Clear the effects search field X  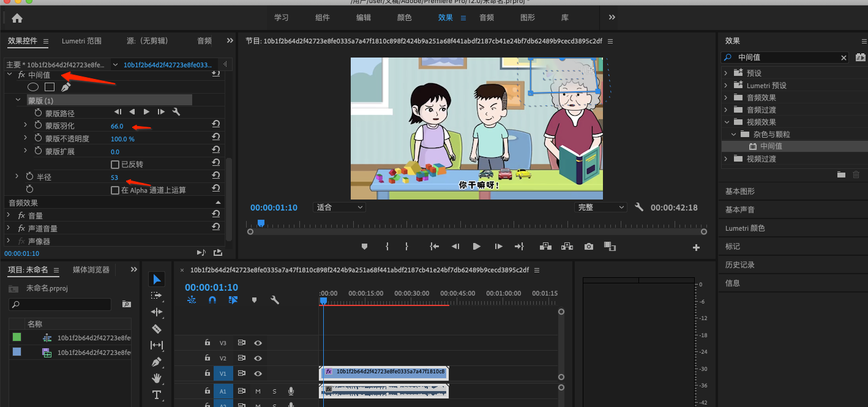[844, 58]
